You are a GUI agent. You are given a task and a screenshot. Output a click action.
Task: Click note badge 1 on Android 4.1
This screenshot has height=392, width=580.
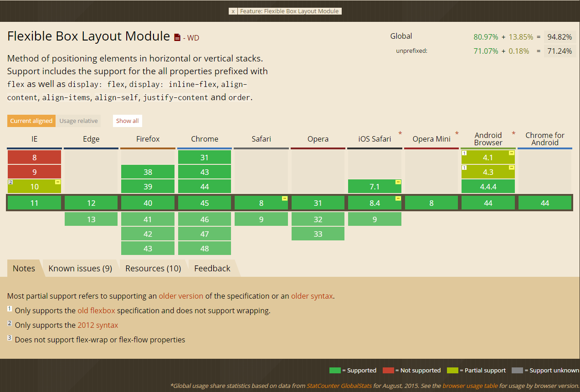[464, 153]
